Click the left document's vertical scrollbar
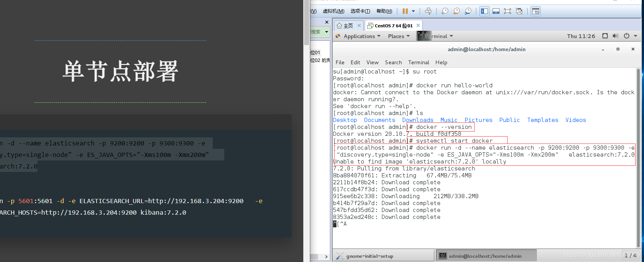Image resolution: width=644 pixels, height=262 pixels. [x=306, y=23]
